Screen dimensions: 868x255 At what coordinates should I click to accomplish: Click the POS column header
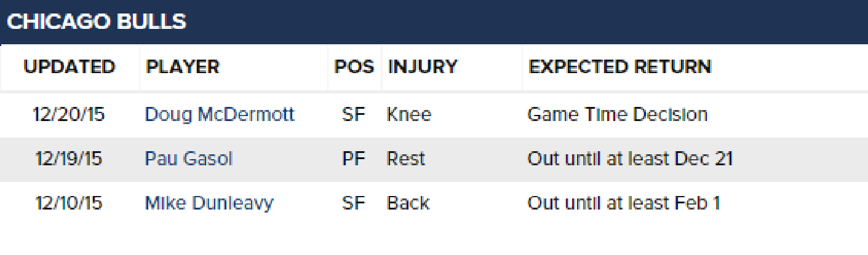[354, 67]
